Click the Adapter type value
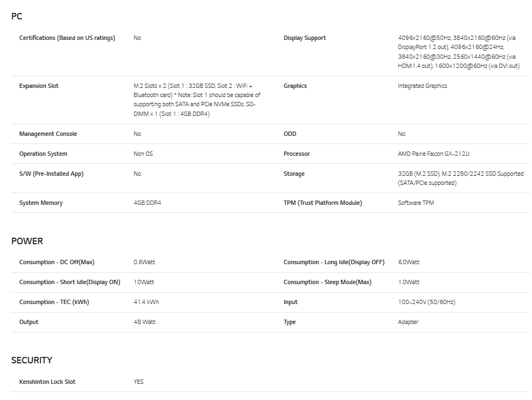The width and height of the screenshot is (532, 400). [x=408, y=322]
